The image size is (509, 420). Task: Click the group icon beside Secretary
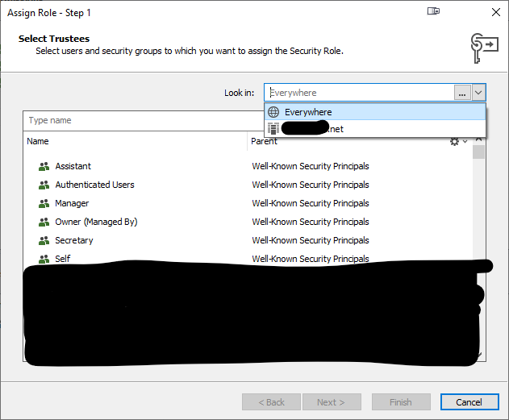tap(44, 241)
